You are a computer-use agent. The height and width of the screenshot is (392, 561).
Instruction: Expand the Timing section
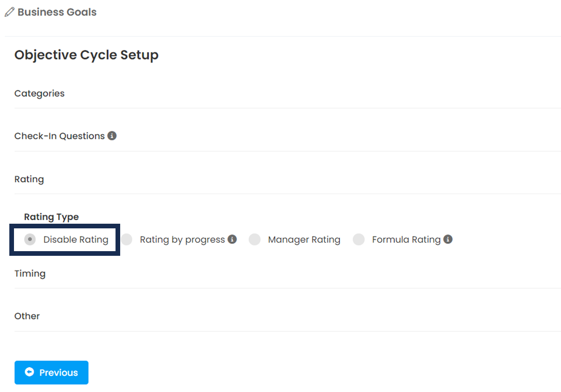click(30, 274)
